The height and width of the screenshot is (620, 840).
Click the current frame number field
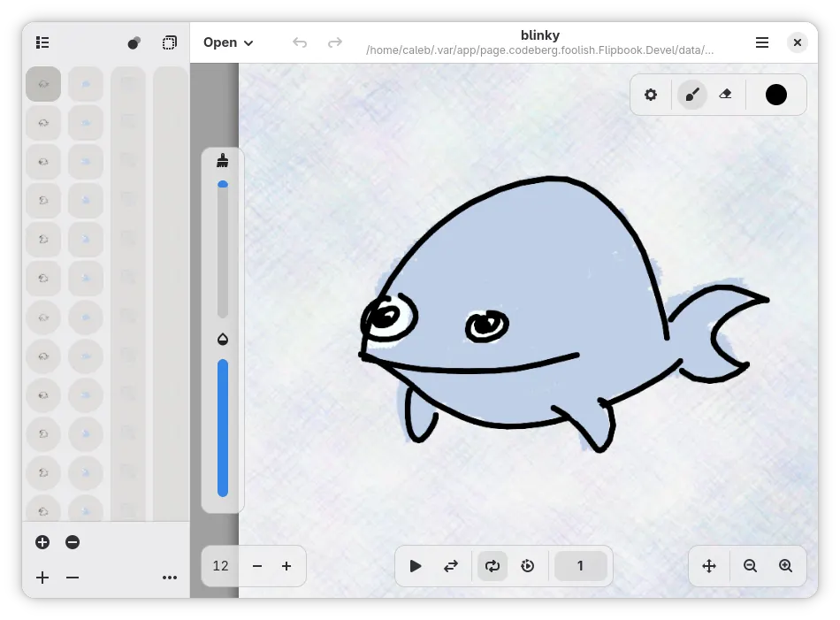tap(580, 566)
